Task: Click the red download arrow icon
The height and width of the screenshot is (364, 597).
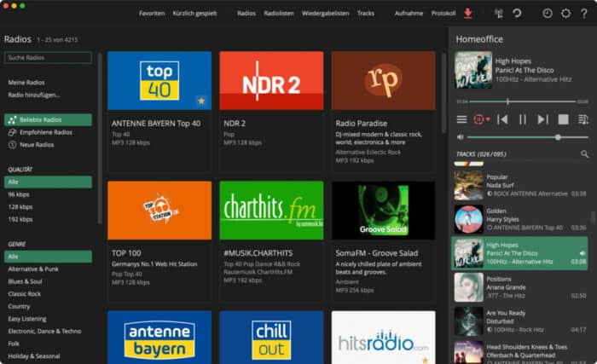Action: (x=467, y=14)
